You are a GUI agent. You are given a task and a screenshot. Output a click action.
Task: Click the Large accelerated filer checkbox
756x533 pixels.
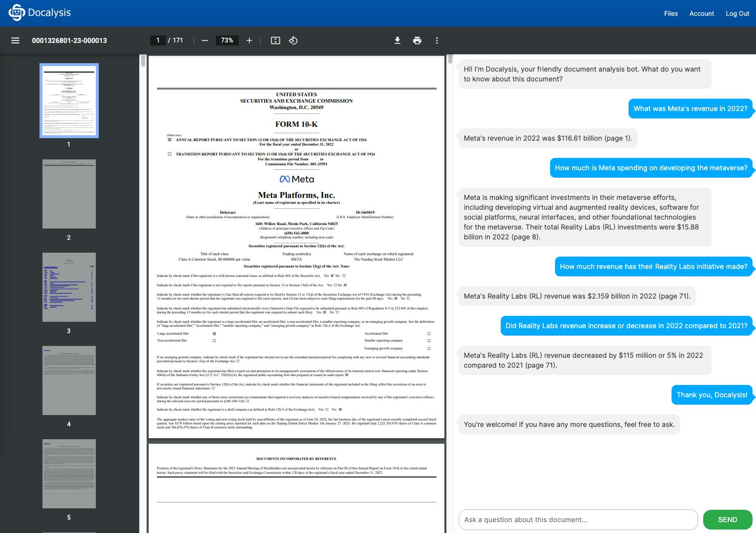coord(214,334)
